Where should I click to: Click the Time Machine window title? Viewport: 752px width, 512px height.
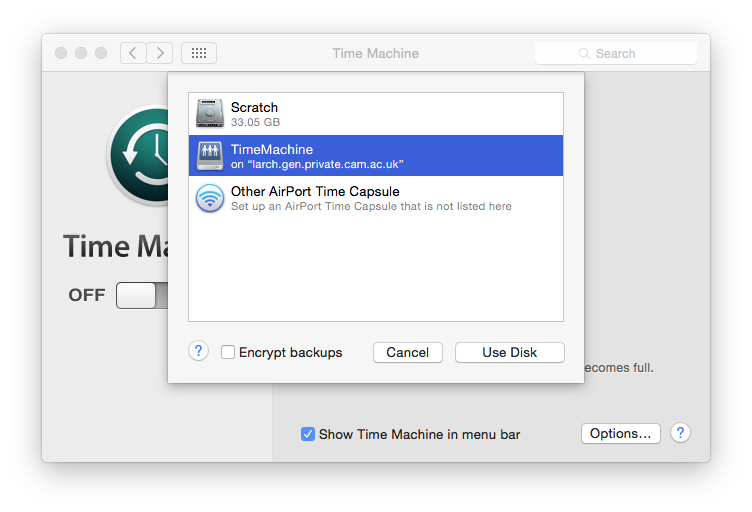pyautogui.click(x=376, y=53)
